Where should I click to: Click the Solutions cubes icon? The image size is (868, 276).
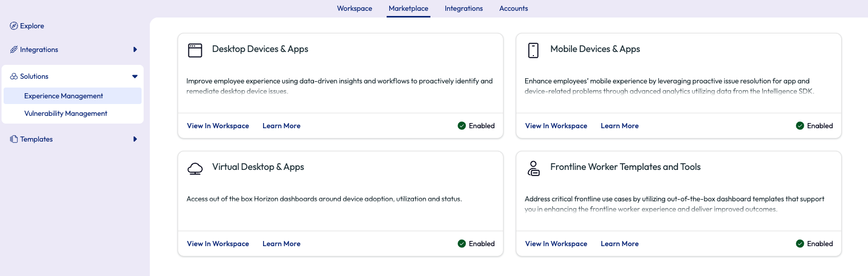point(14,76)
